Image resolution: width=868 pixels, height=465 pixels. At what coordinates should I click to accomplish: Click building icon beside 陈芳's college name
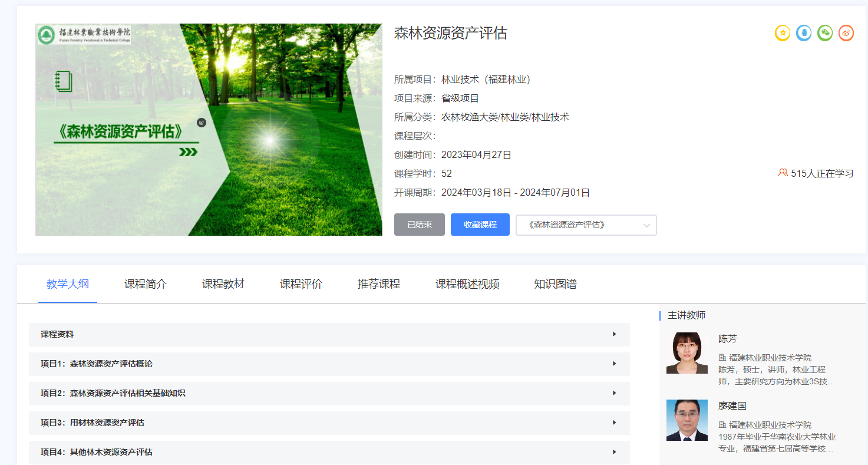pyautogui.click(x=722, y=358)
